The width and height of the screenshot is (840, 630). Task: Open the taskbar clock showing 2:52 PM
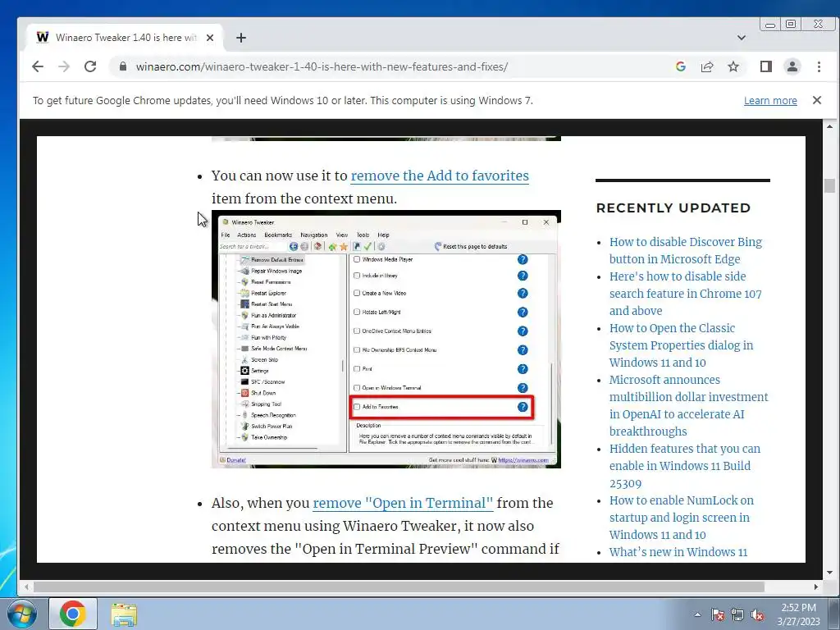798,614
